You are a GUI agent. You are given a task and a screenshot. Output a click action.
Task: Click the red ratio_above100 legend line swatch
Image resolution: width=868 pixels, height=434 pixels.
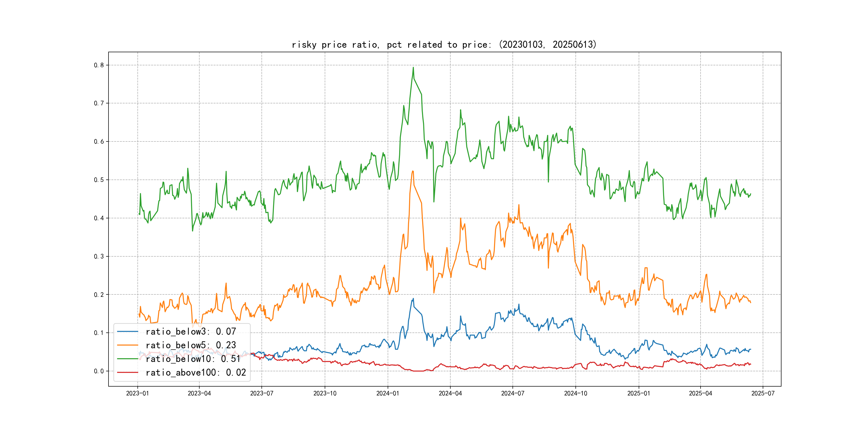[127, 372]
